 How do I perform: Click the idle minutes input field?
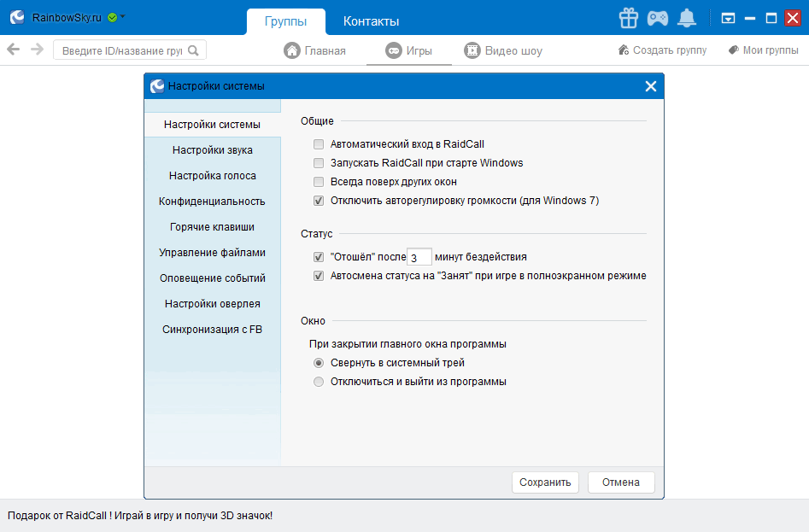(419, 257)
